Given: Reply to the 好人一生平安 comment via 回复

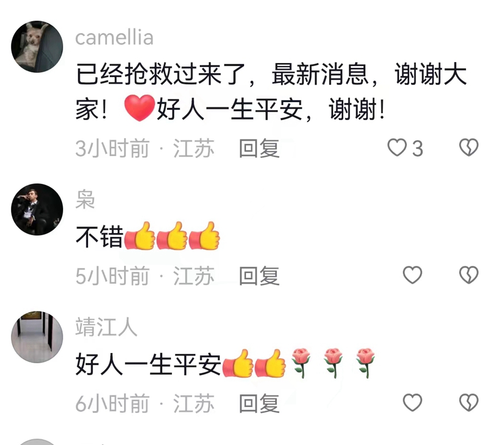Looking at the screenshot, I should (x=259, y=403).
